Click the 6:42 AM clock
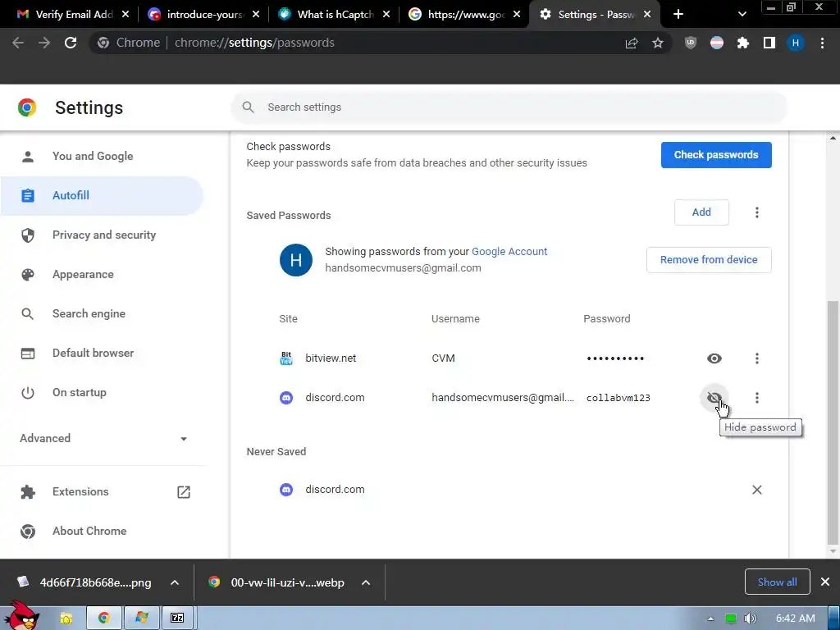The width and height of the screenshot is (840, 630). pos(796,619)
